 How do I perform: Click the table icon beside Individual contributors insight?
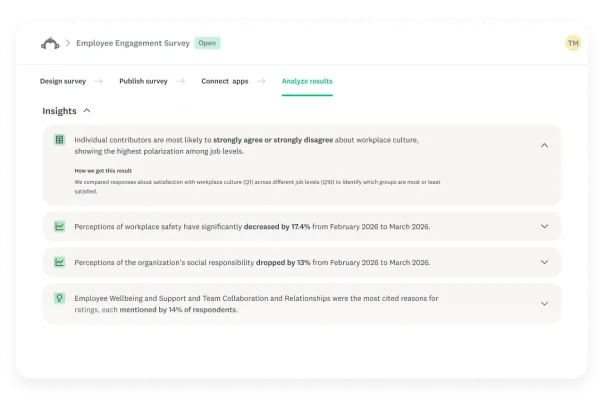pyautogui.click(x=59, y=139)
